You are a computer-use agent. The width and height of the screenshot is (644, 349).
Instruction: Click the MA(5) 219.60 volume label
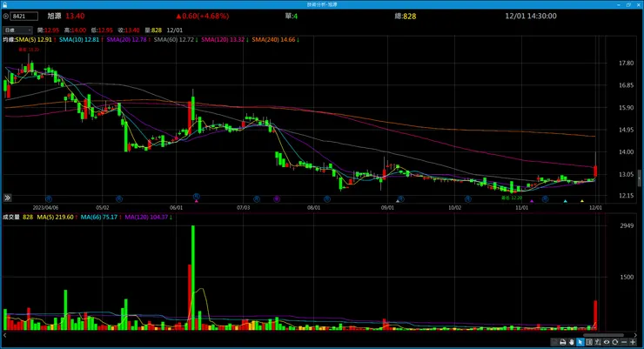point(57,218)
